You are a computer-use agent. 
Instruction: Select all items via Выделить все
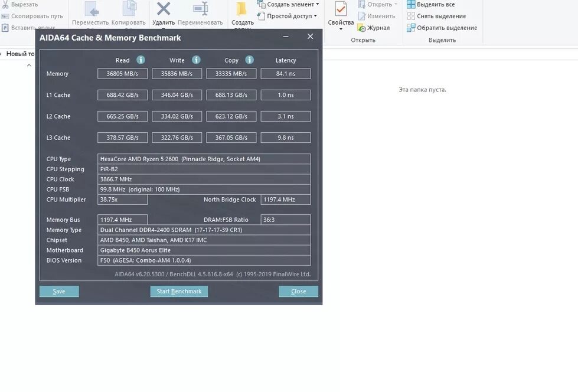click(x=430, y=4)
